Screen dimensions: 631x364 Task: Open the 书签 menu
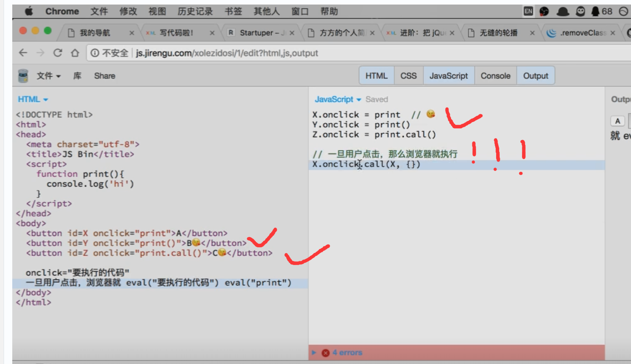234,11
